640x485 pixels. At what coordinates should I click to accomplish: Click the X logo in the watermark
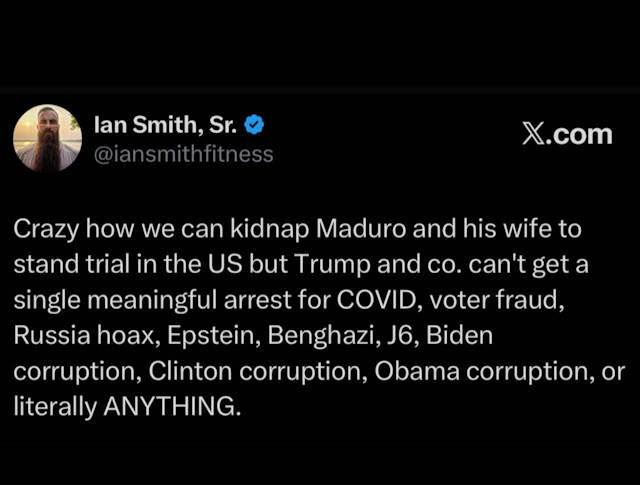[532, 135]
